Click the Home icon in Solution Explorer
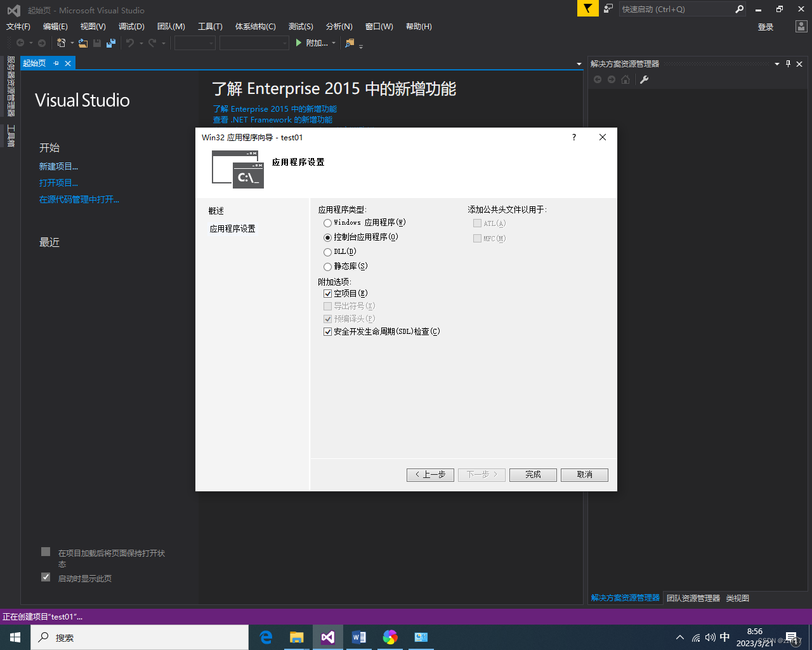812x650 pixels. (625, 79)
